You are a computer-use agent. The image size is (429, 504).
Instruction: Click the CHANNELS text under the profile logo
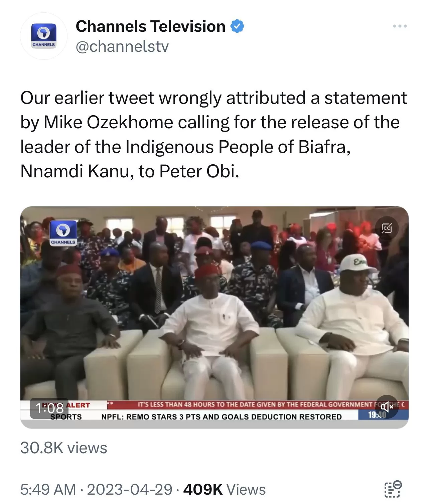point(44,44)
